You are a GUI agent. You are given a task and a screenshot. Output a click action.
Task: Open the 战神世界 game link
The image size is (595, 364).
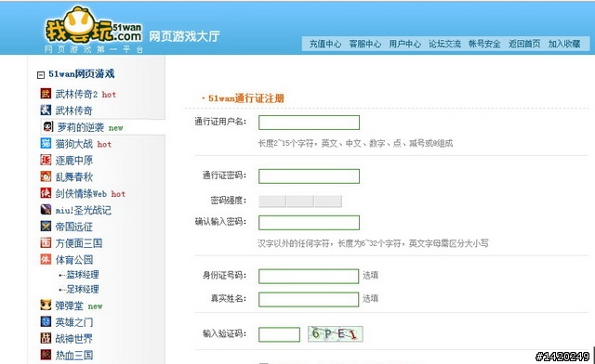[74, 339]
